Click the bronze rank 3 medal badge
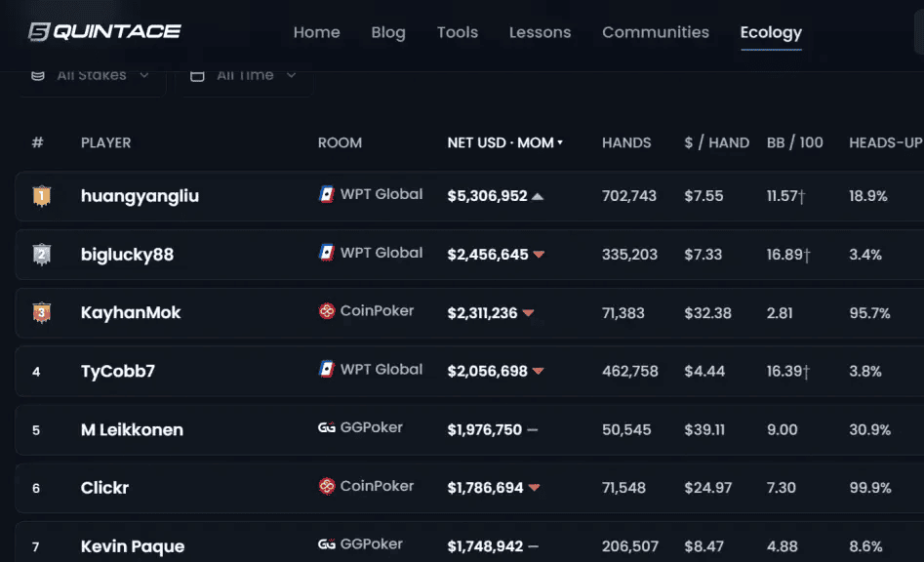Image resolution: width=924 pixels, height=562 pixels. pyautogui.click(x=41, y=313)
